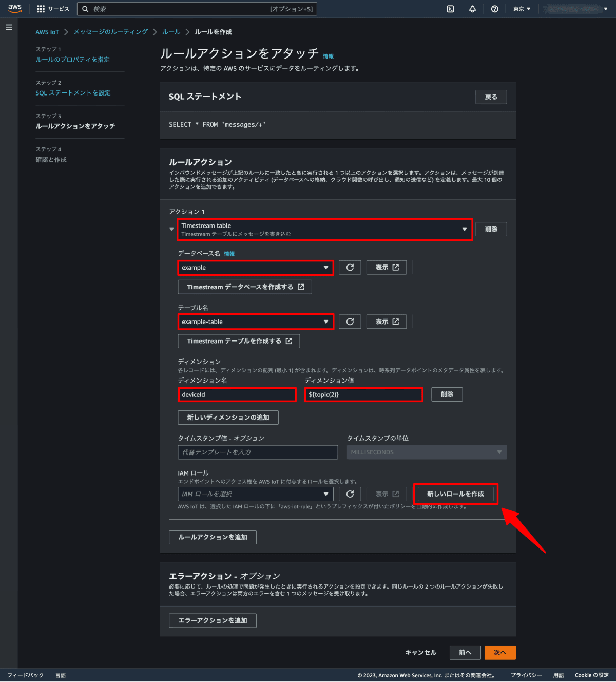Screen dimensions: 616x682
Task: Click 表示 button for the table
Action: (387, 321)
